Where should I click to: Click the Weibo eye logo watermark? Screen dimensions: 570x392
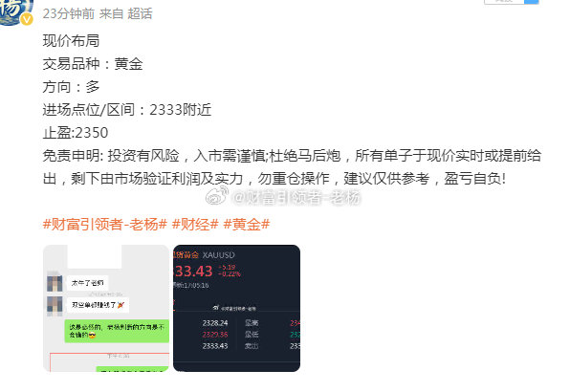click(217, 196)
